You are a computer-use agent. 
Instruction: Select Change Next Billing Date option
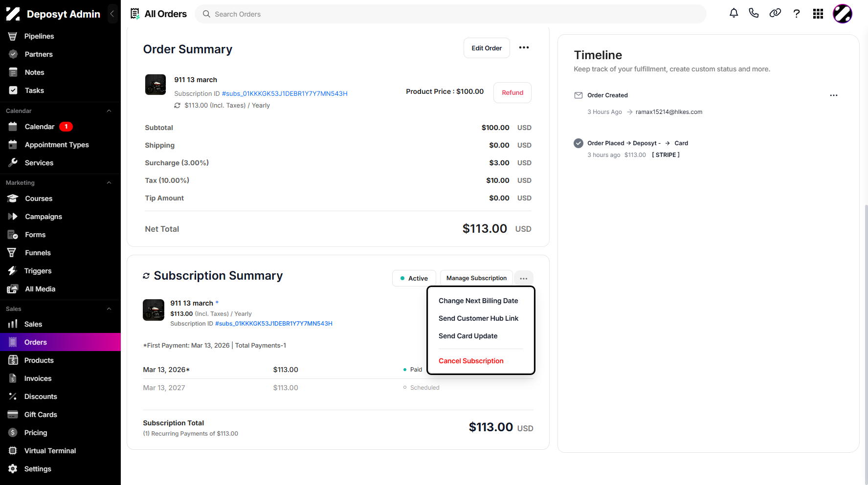pos(478,301)
